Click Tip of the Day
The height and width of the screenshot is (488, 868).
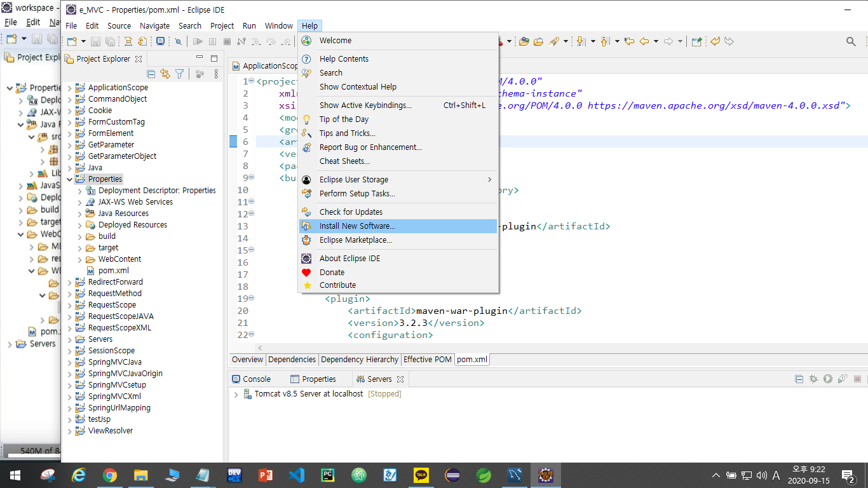pyautogui.click(x=398, y=119)
